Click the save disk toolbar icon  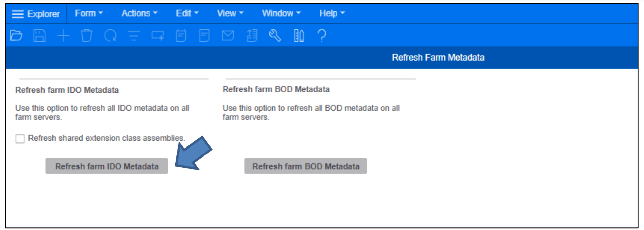40,36
